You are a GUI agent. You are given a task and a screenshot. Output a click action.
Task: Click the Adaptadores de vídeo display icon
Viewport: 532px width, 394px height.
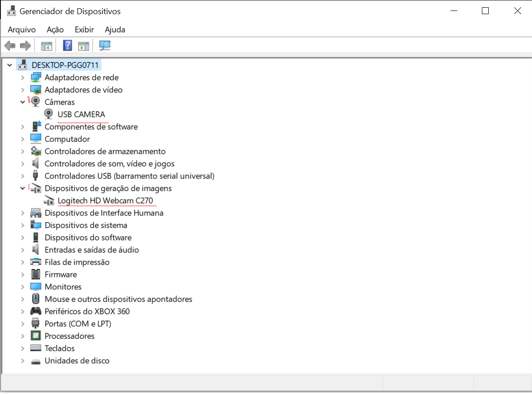[36, 90]
